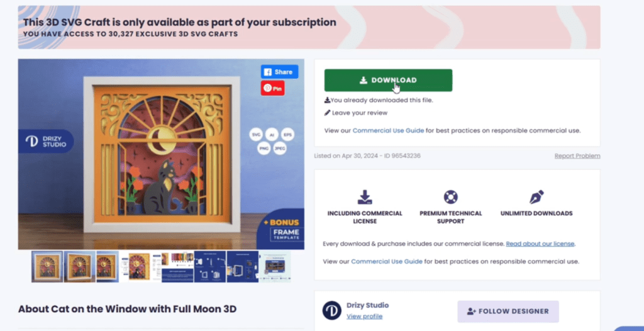The width and height of the screenshot is (644, 331).
Task: Share the craft on Facebook
Action: coord(279,72)
